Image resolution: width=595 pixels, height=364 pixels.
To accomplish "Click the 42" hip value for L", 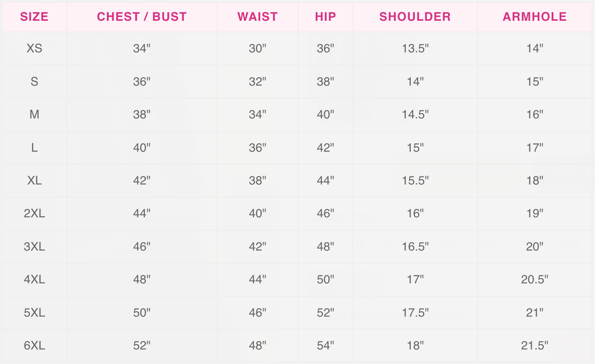I will pos(325,148).
